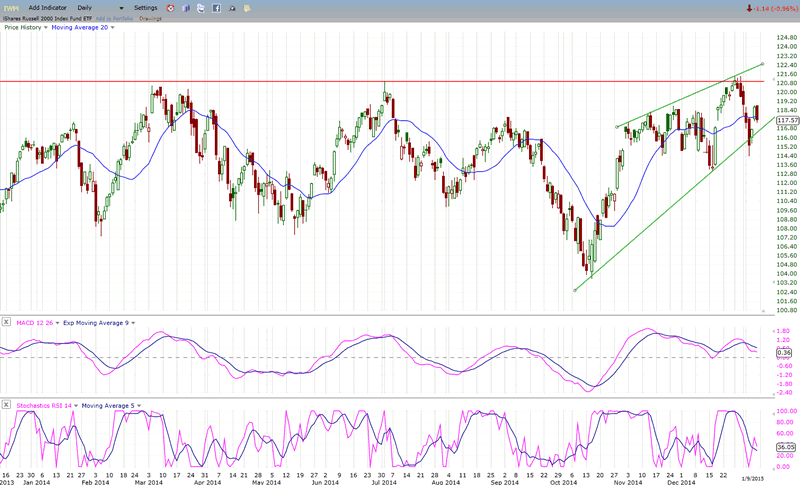Close the MACD indicator panel
The image size is (800, 485).
(x=8, y=322)
